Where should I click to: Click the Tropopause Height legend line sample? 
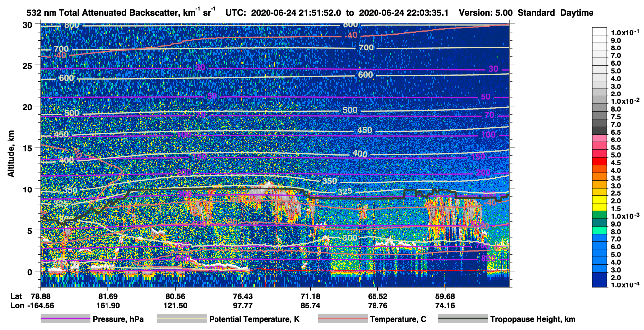point(462,319)
